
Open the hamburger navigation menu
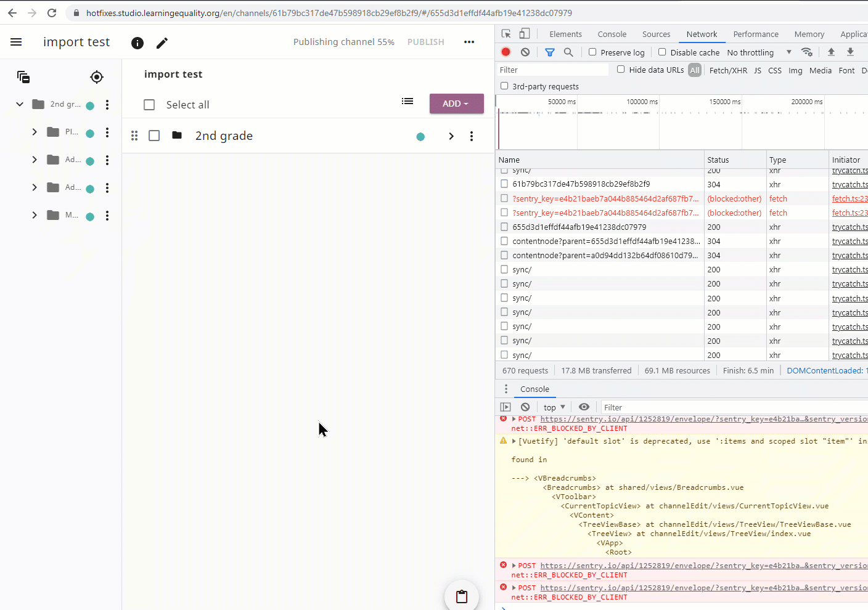coord(16,42)
